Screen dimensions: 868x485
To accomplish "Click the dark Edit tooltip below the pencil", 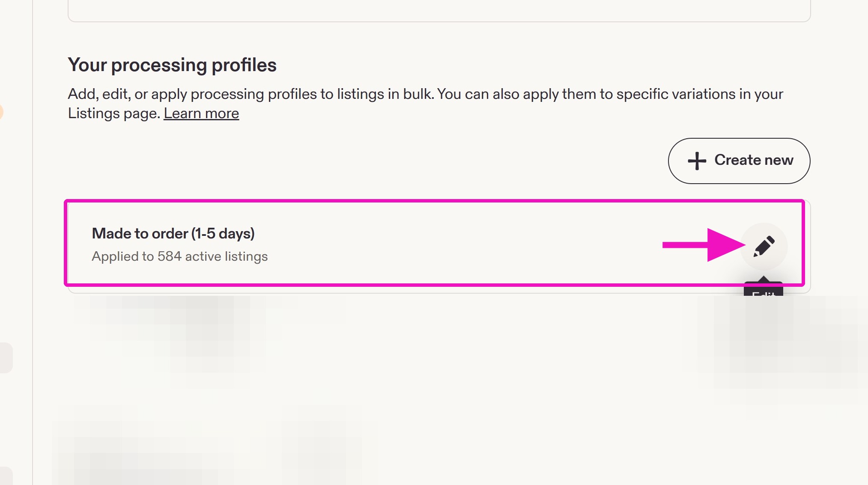I will coord(763,289).
